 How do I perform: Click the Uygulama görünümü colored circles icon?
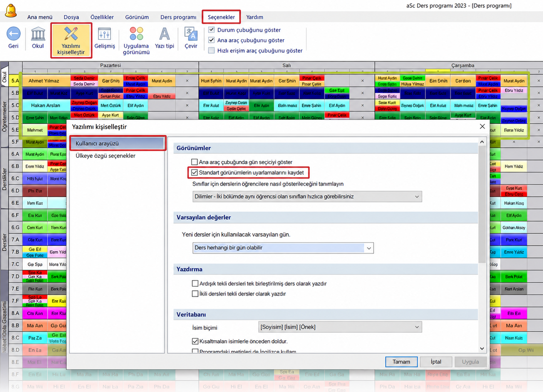coord(136,34)
